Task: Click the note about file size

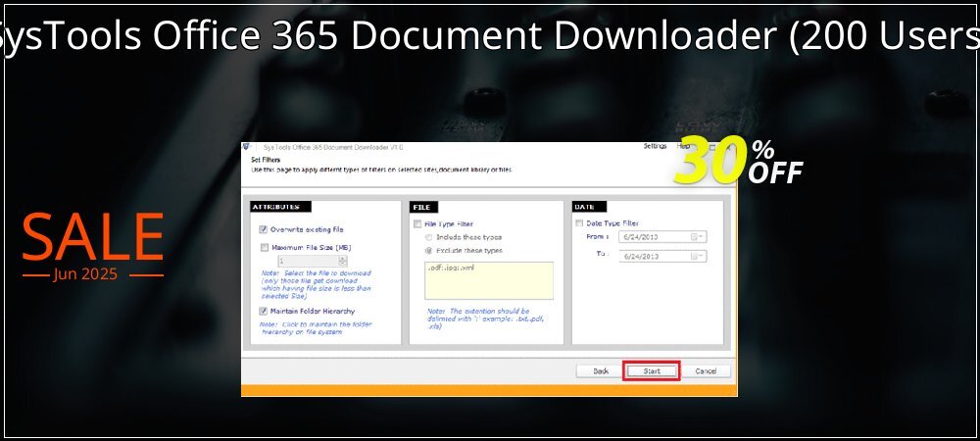Action: pos(317,285)
